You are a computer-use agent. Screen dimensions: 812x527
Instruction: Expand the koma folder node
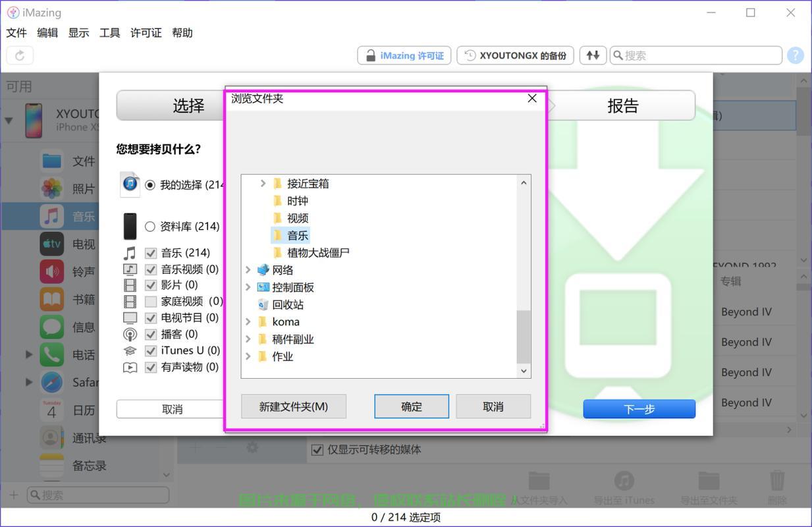tap(248, 321)
